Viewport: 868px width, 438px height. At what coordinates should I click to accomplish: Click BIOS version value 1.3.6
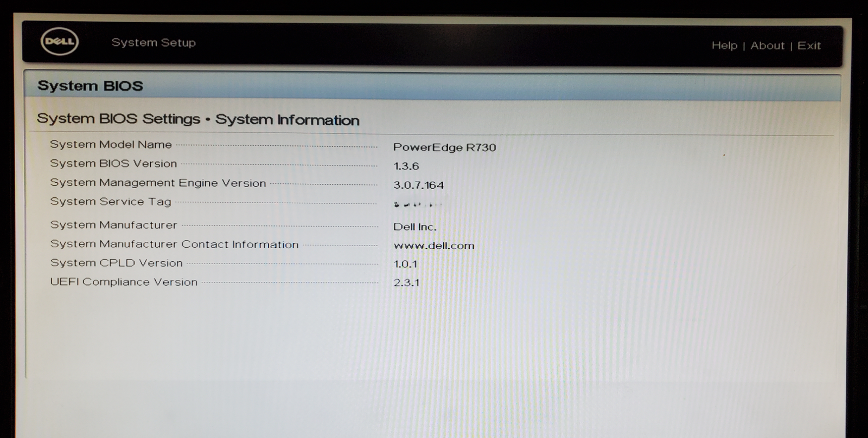[x=406, y=166]
